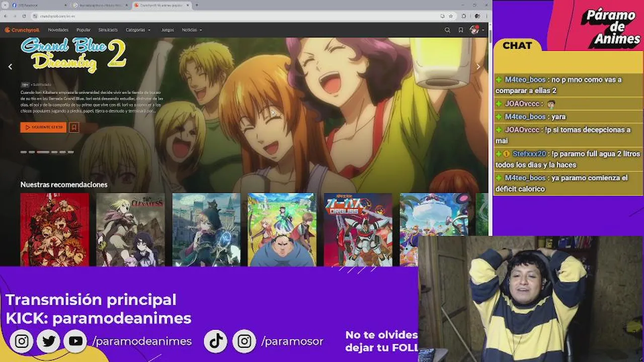Screen dimensions: 644x362
Task: Open the Novedades section
Action: pos(58,30)
